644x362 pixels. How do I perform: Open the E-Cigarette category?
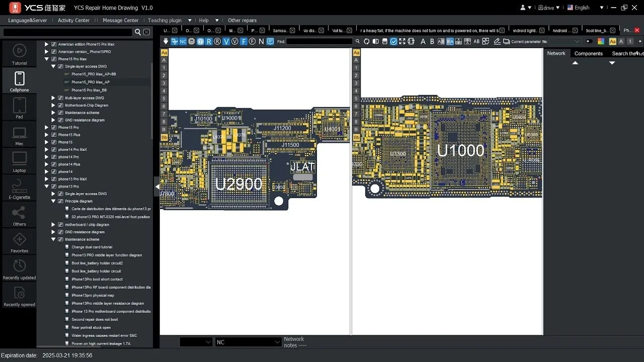[19, 188]
